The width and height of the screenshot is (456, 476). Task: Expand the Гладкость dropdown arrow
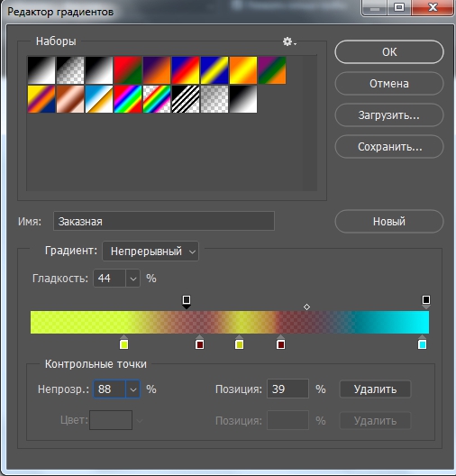[x=132, y=278]
